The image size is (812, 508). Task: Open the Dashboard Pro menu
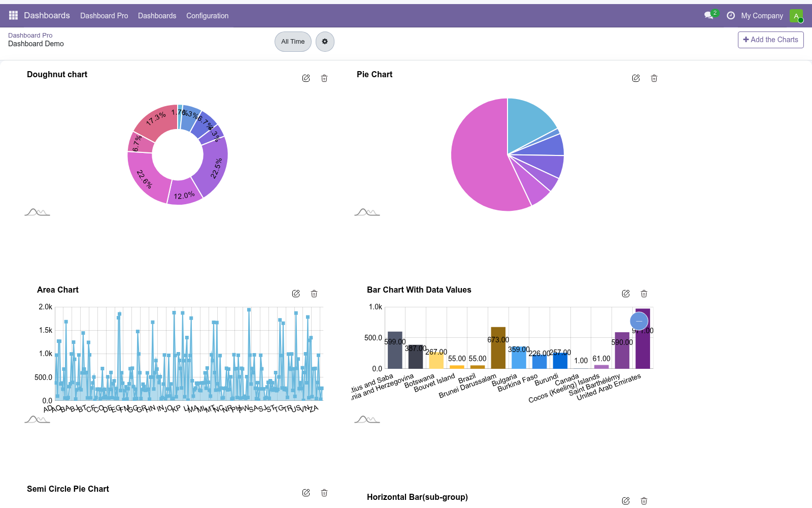104,16
